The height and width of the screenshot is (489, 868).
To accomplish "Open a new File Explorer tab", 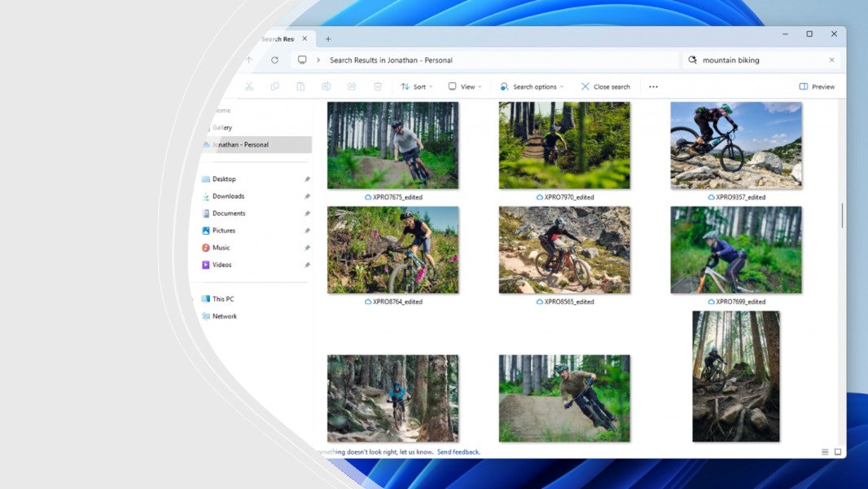I will [328, 37].
